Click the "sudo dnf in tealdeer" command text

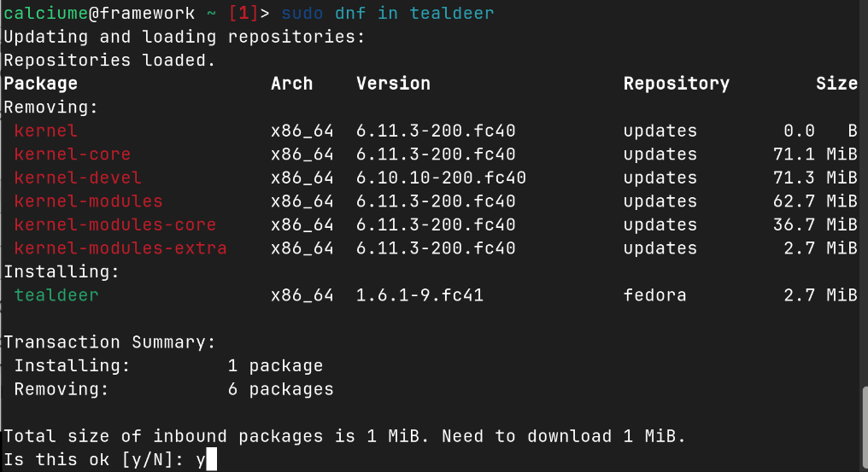click(388, 14)
